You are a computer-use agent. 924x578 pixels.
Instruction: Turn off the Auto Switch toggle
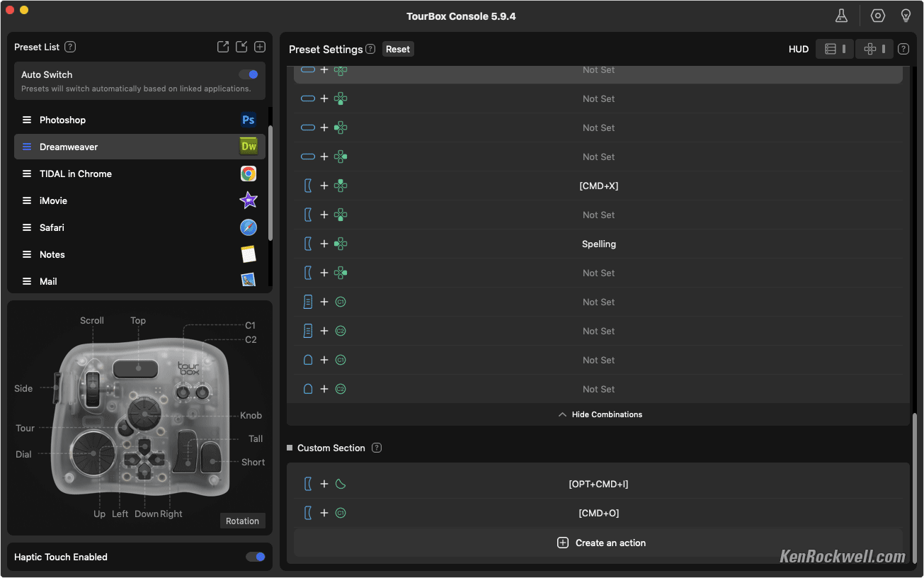point(249,74)
